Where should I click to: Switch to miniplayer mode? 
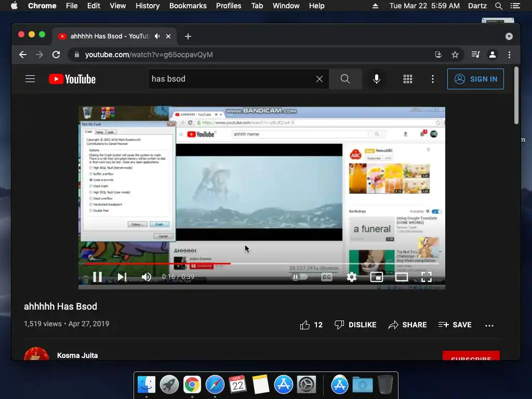(x=377, y=277)
